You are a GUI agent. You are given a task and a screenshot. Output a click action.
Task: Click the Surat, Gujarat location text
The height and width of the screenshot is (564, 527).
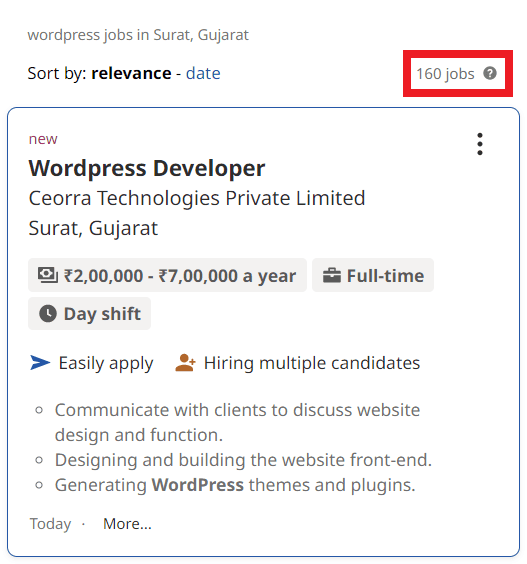coord(93,228)
